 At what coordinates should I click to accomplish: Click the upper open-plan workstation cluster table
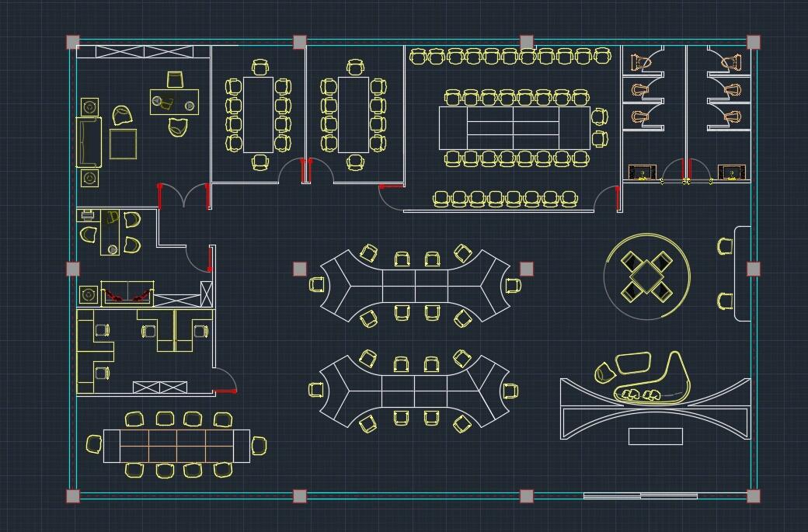[x=415, y=285]
